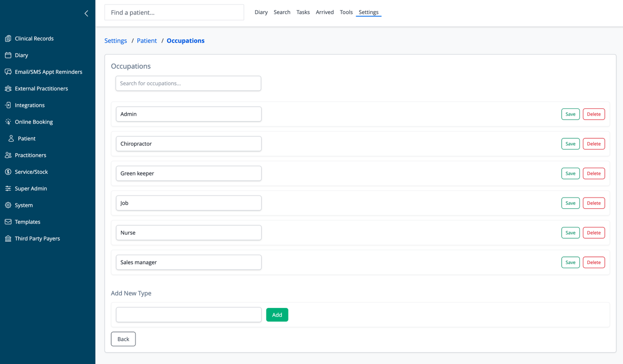Click the System gear icon in sidebar
This screenshot has height=364, width=623.
(8, 205)
